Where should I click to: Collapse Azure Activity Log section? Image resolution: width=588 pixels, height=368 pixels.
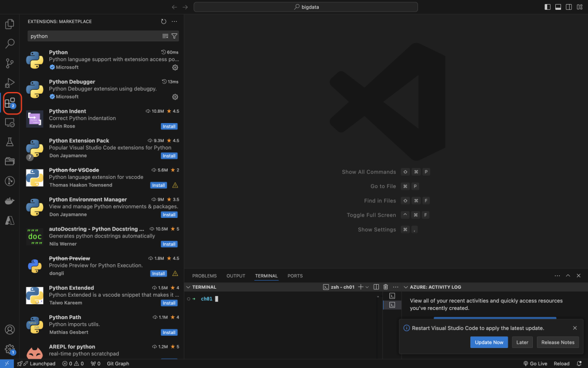click(x=405, y=287)
